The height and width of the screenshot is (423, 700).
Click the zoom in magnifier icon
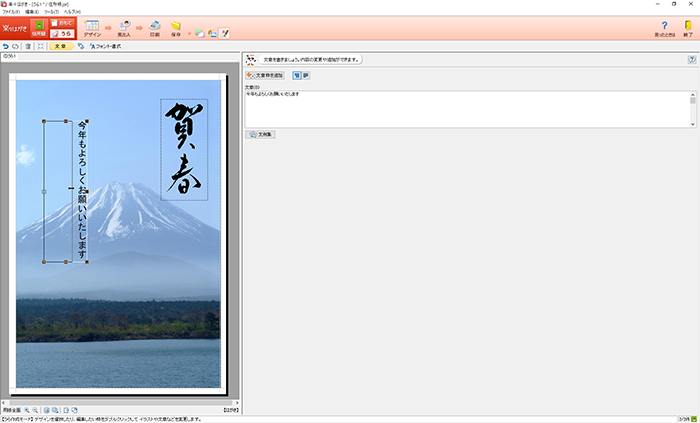point(27,410)
